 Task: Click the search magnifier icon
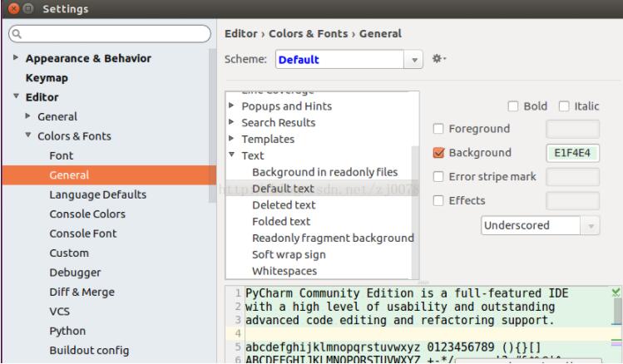click(14, 35)
